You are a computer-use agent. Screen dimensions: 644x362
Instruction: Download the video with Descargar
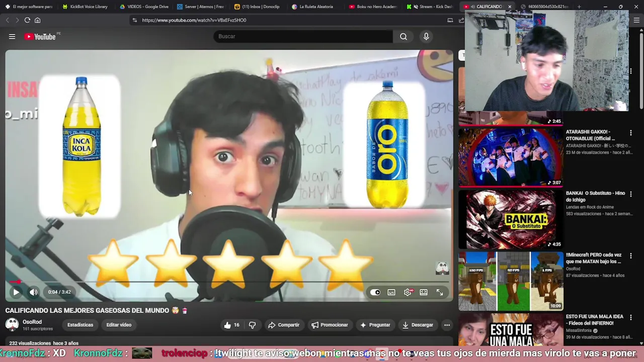[418, 325]
